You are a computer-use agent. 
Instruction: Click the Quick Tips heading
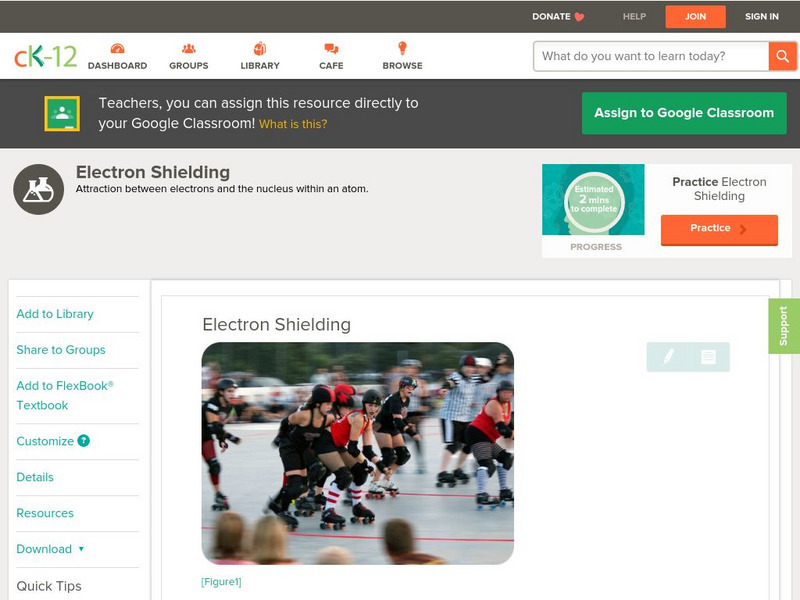pos(49,586)
